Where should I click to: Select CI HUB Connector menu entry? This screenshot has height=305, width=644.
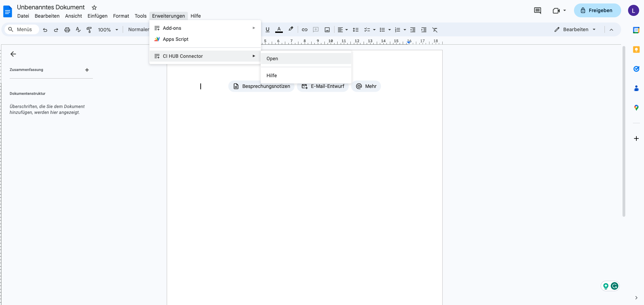click(205, 56)
